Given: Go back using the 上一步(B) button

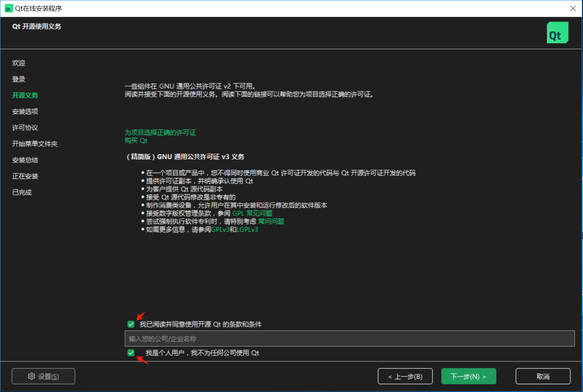Looking at the screenshot, I should [405, 376].
